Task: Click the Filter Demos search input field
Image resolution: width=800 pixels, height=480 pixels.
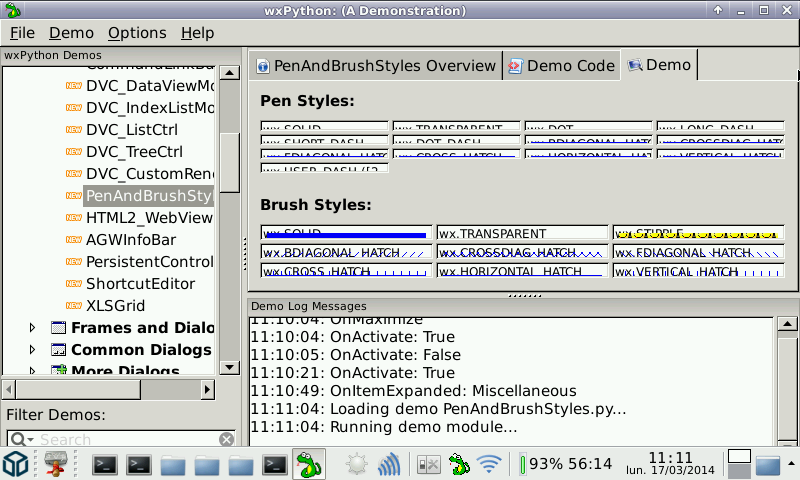Action: point(121,439)
